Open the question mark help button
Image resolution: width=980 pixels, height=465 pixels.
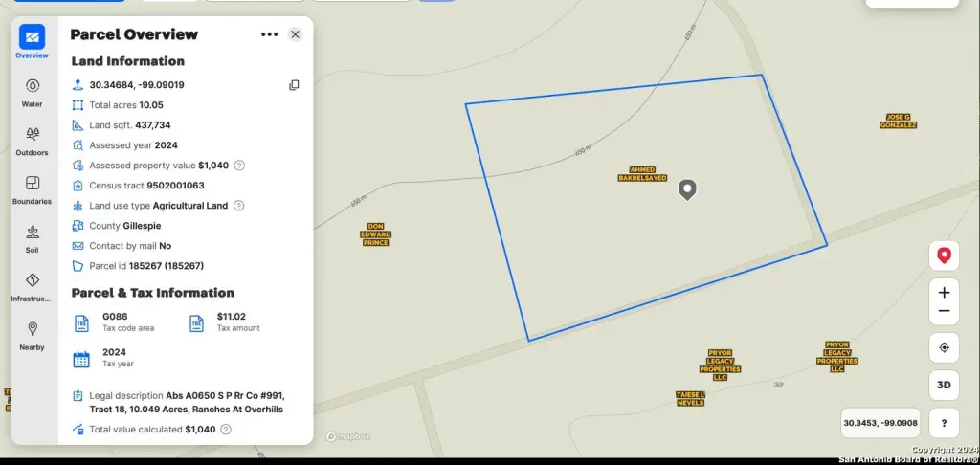(x=944, y=422)
